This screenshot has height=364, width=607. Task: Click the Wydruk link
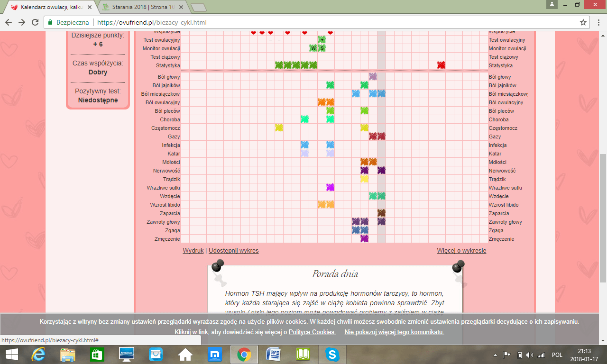(x=193, y=250)
